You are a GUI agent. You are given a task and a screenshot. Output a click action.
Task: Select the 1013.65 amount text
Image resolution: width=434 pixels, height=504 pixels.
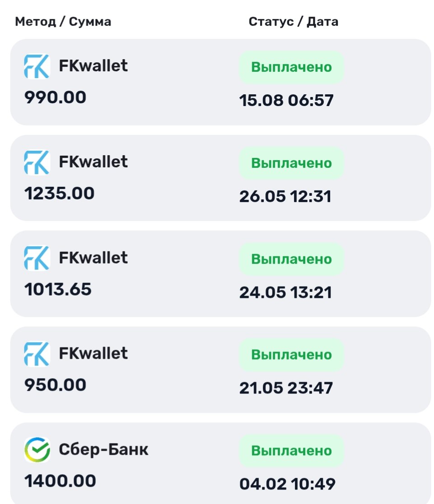(x=58, y=289)
